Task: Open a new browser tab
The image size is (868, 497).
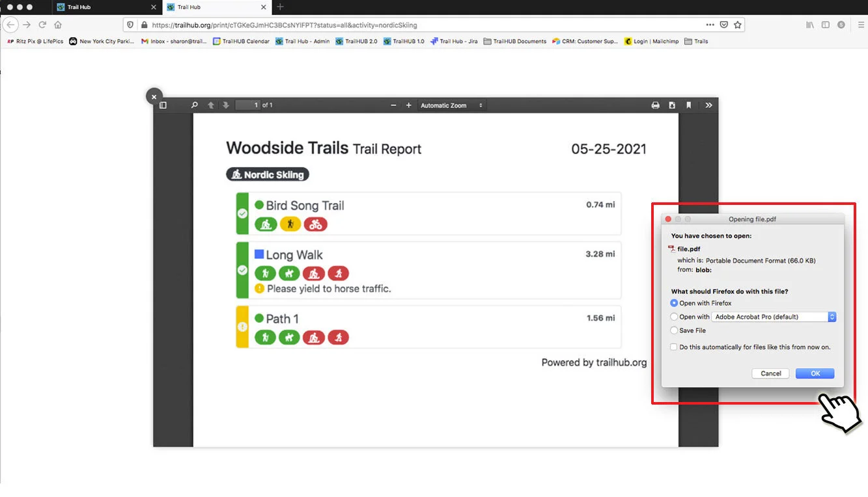Action: pyautogui.click(x=280, y=7)
